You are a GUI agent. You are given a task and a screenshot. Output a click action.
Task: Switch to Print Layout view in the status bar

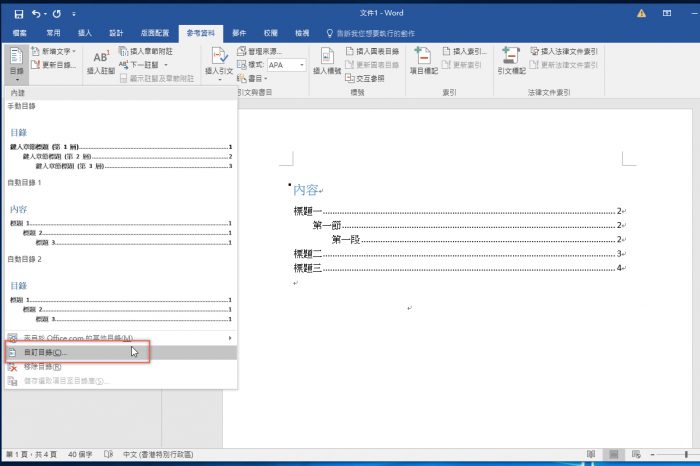614,454
